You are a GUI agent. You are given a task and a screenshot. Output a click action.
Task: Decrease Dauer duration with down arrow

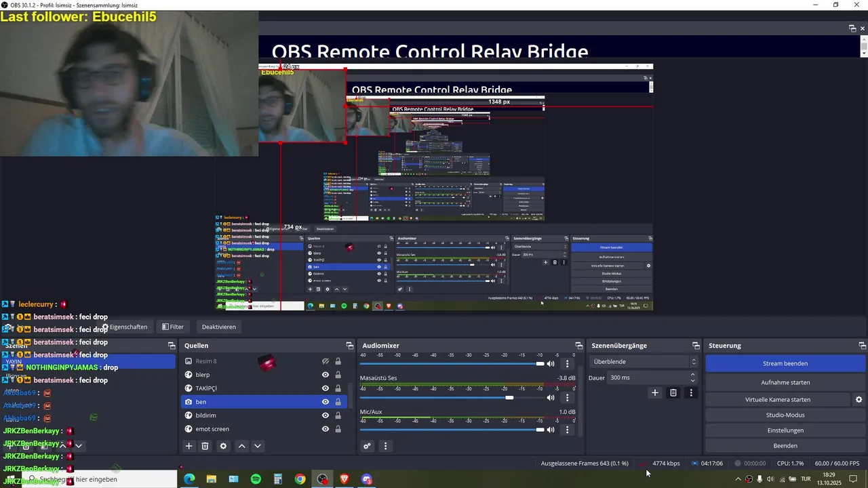click(692, 380)
